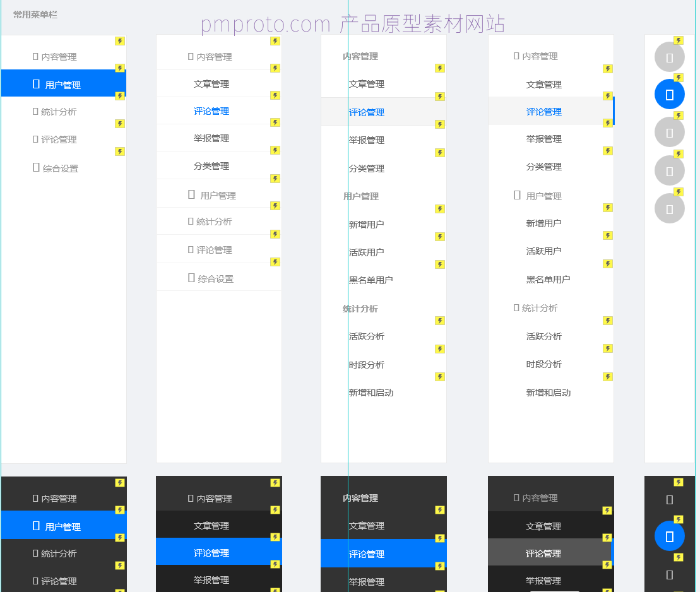The height and width of the screenshot is (592, 700).
Task: Click the 统计分析 icon in the leftmost light menu
Action: (35, 111)
